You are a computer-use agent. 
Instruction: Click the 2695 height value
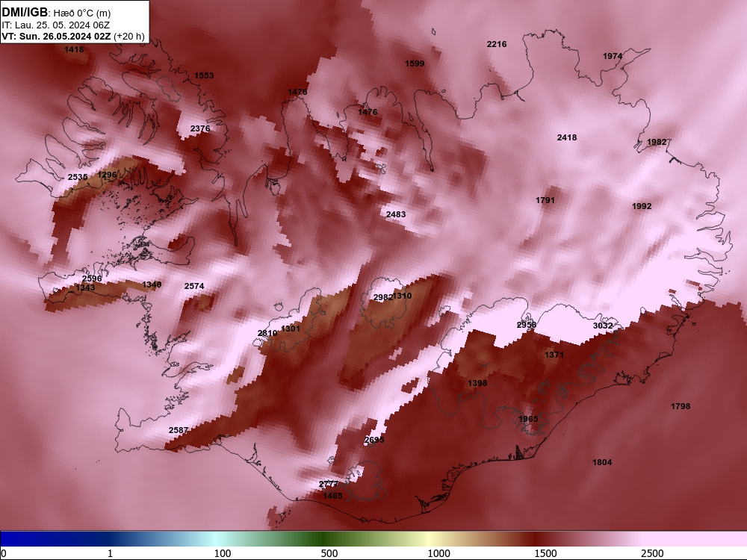374,440
